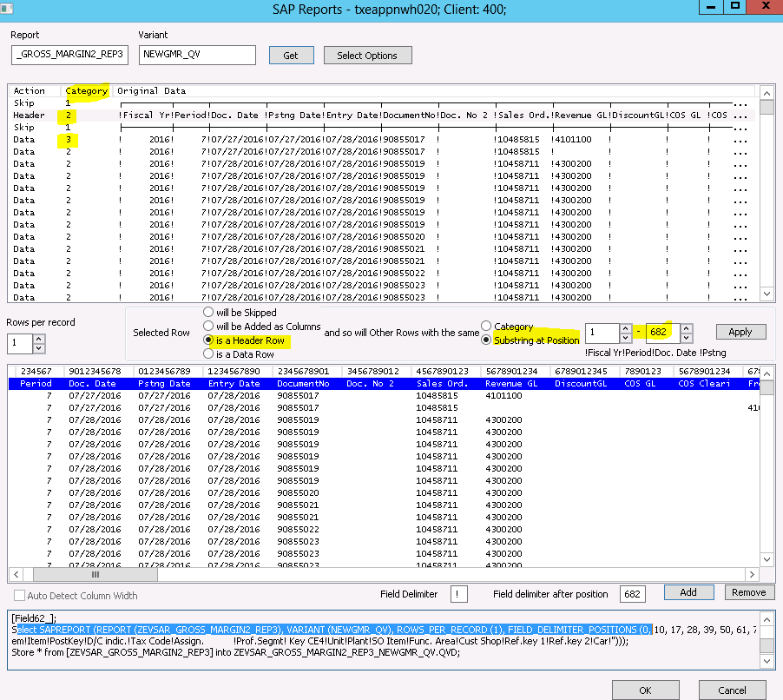The height and width of the screenshot is (700, 783).
Task: Click the COS GL column header
Action: click(x=640, y=384)
